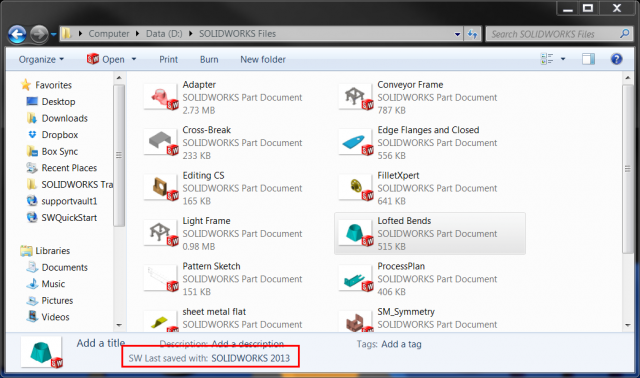Select the Conveyor Frame part icon
Image resolution: width=640 pixels, height=378 pixels.
[x=356, y=98]
